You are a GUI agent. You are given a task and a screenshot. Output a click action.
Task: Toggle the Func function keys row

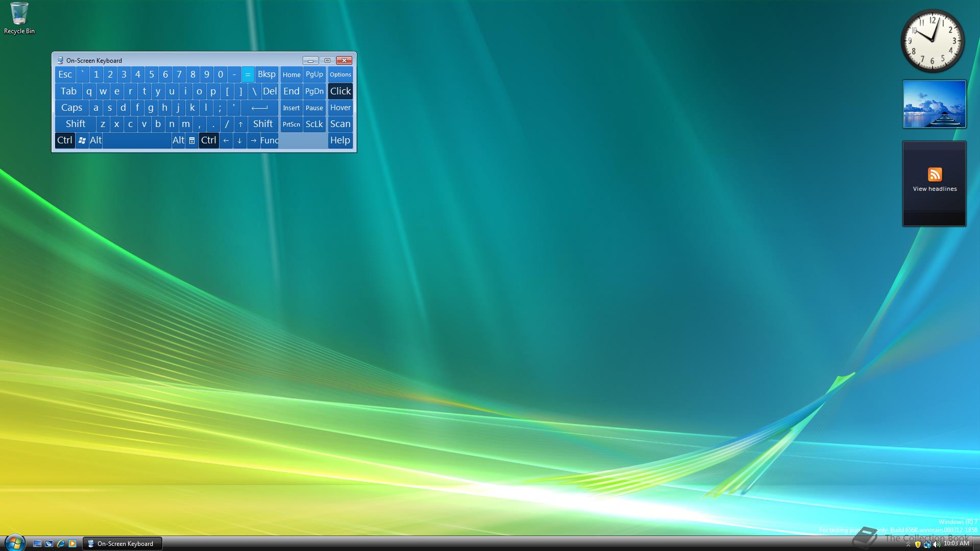tap(269, 140)
